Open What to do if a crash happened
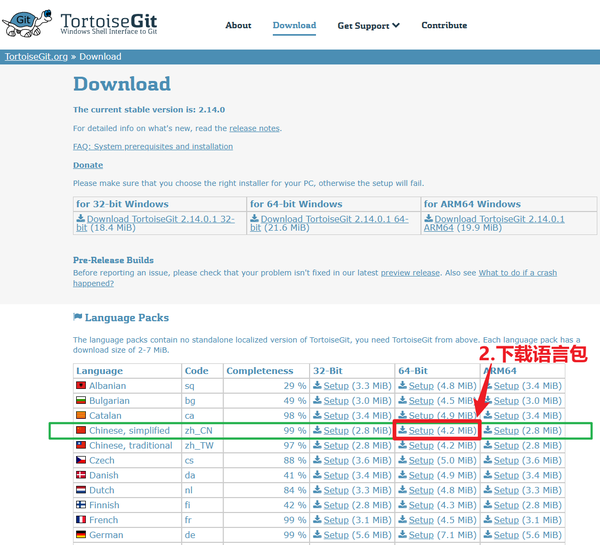Image resolution: width=600 pixels, height=545 pixels. coord(517,273)
